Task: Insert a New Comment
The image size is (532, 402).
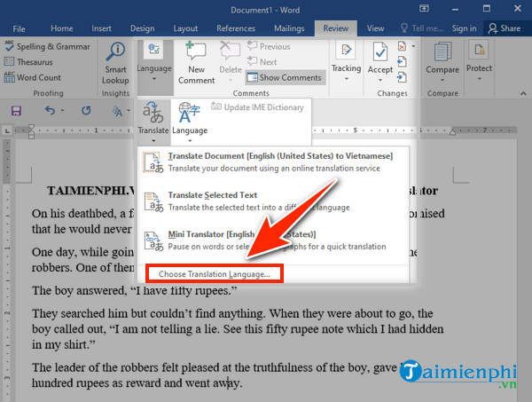Action: [197, 63]
